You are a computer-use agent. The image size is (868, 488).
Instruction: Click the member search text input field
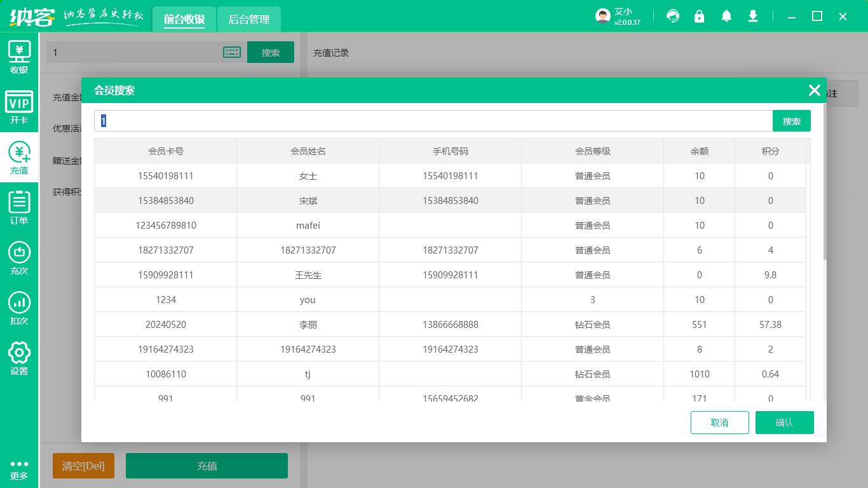pyautogui.click(x=432, y=121)
